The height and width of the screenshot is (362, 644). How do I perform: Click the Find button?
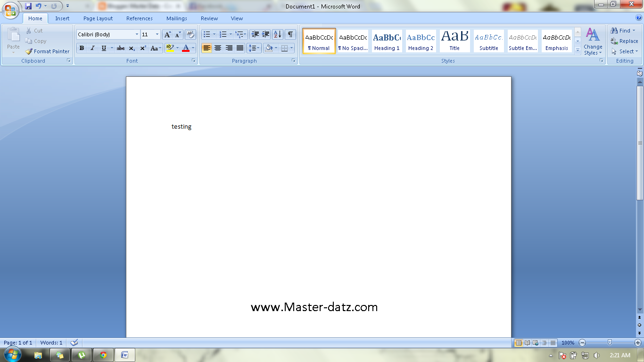623,31
